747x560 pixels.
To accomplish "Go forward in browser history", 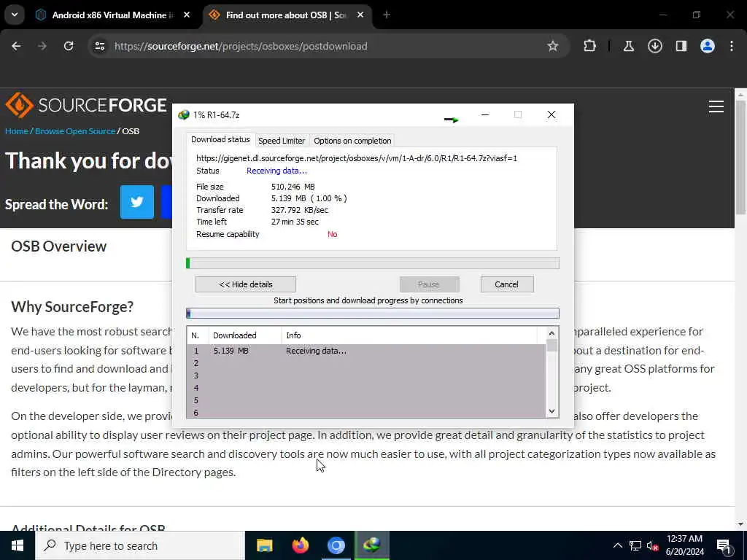I will [x=42, y=46].
